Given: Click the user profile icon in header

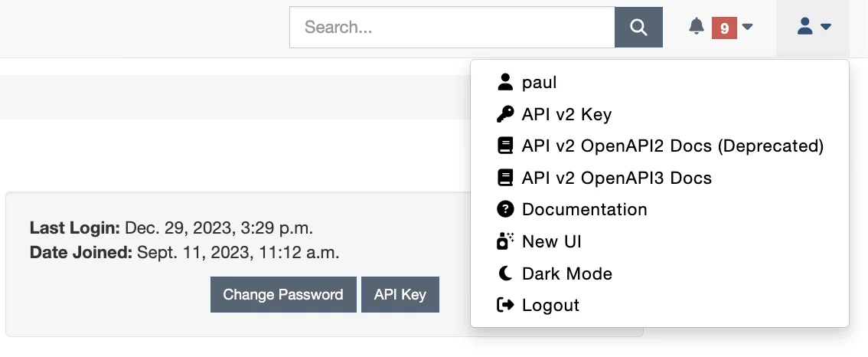Looking at the screenshot, I should click(804, 27).
